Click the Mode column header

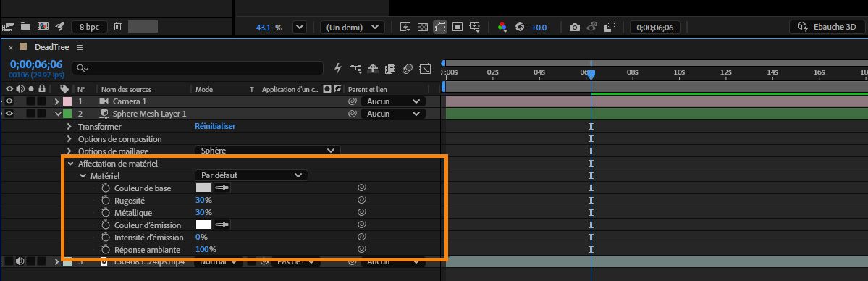coord(203,89)
